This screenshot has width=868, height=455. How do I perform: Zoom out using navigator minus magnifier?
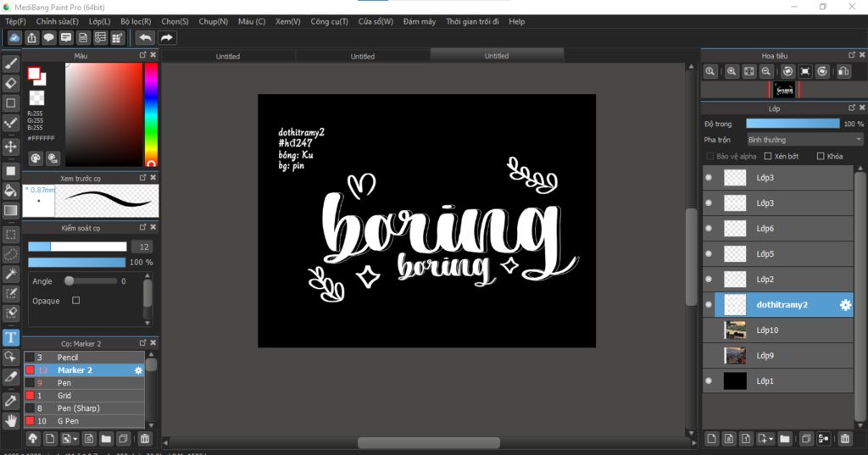click(x=766, y=71)
